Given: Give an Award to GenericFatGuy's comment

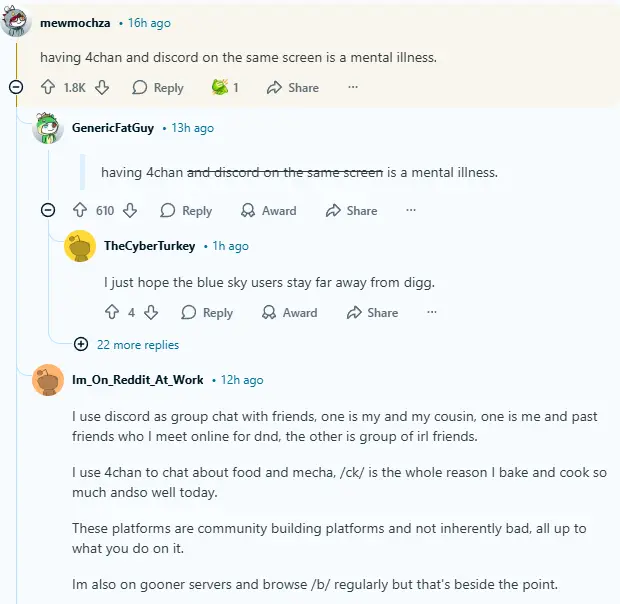Looking at the screenshot, I should [269, 211].
